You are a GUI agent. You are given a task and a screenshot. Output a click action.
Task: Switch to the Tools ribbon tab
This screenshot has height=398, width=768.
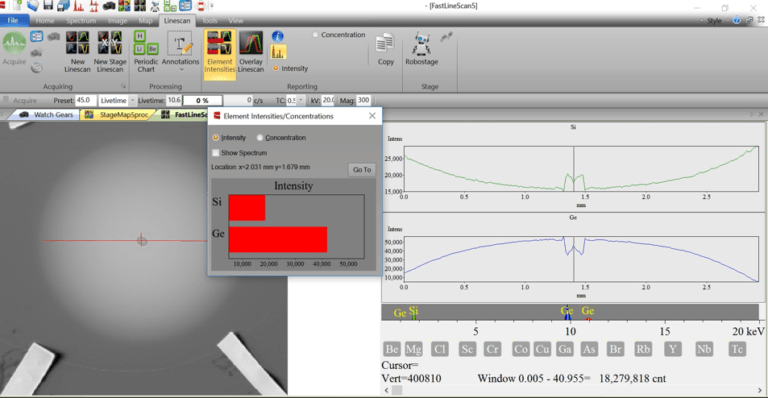coord(210,21)
